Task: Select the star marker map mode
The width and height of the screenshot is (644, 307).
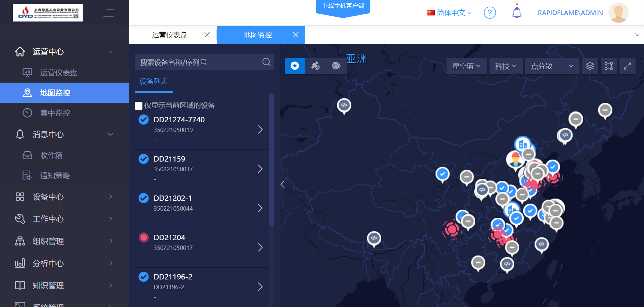Action: pyautogui.click(x=295, y=66)
